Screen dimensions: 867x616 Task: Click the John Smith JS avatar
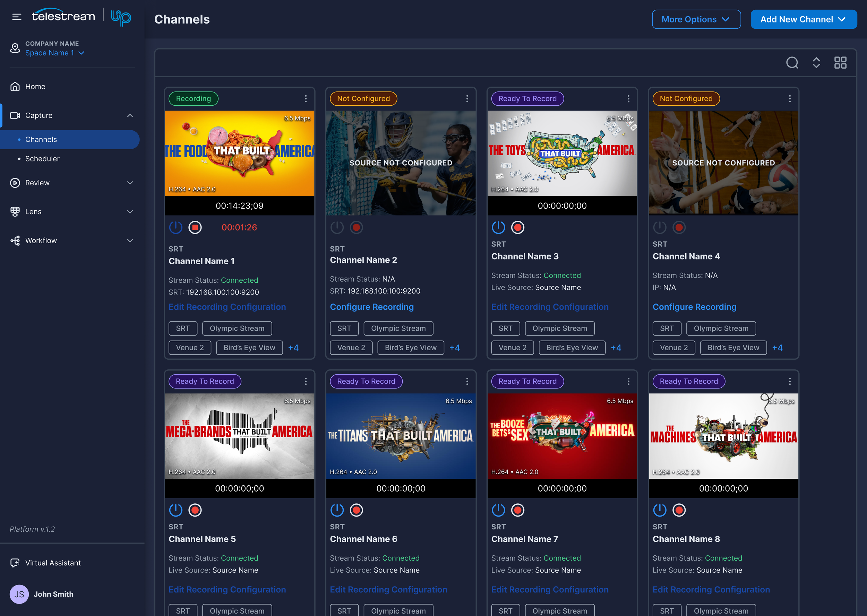[x=19, y=594]
